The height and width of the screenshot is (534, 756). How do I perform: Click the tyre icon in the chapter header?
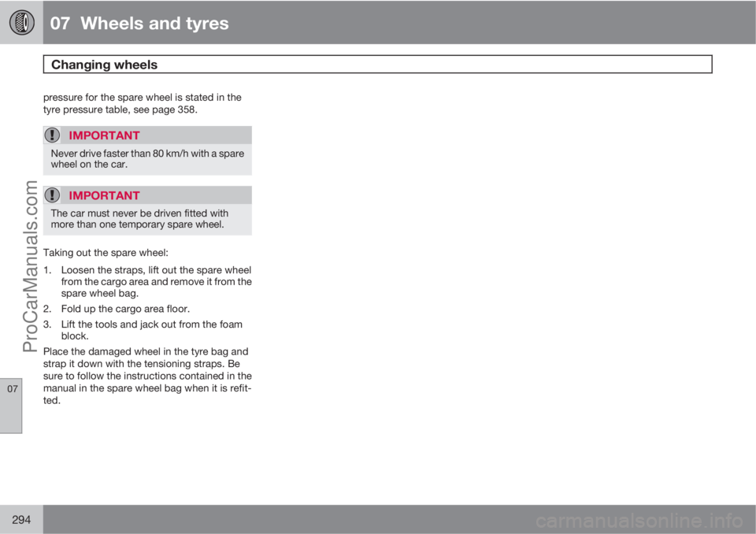[x=22, y=23]
